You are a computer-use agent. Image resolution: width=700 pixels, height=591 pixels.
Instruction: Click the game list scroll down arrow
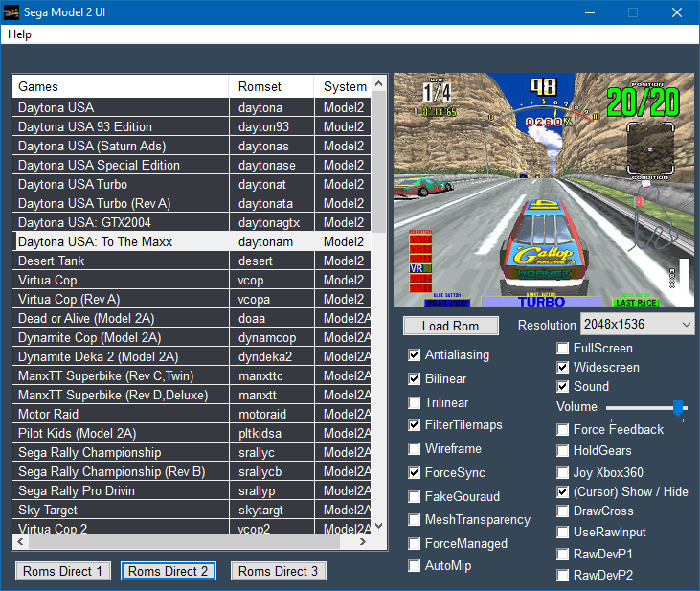[378, 526]
